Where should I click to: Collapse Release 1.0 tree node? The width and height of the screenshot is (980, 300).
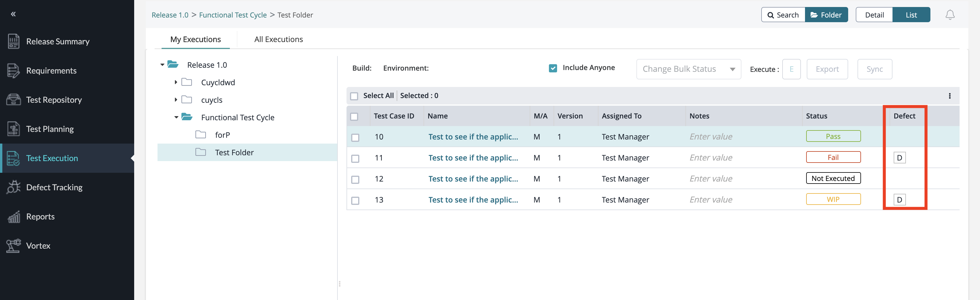tap(162, 65)
